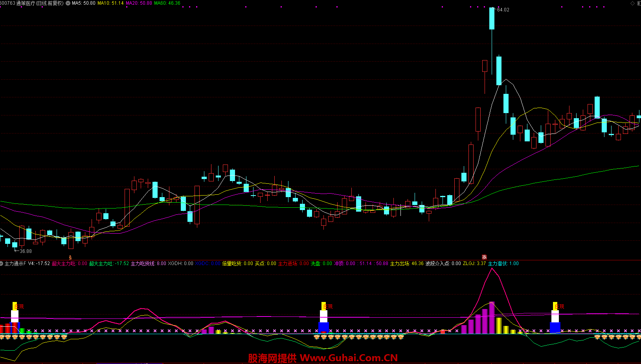The image size is (641, 364).
Task: Open the dropdown arrow beside 通策医疗 title
Action: pos(68,3)
